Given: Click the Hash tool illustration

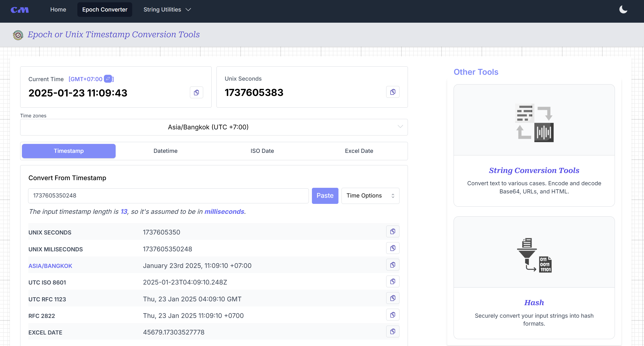Looking at the screenshot, I should (534, 255).
